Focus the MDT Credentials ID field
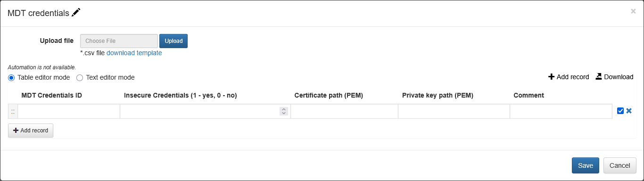The image size is (644, 181). click(69, 112)
